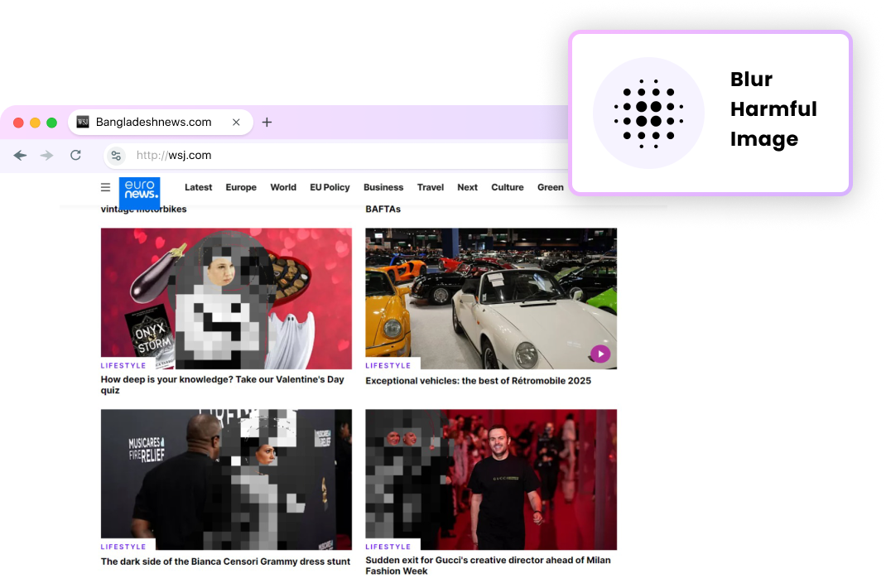Click the extension icon in the address bar
This screenshot has height=588, width=886.
pyautogui.click(x=116, y=155)
